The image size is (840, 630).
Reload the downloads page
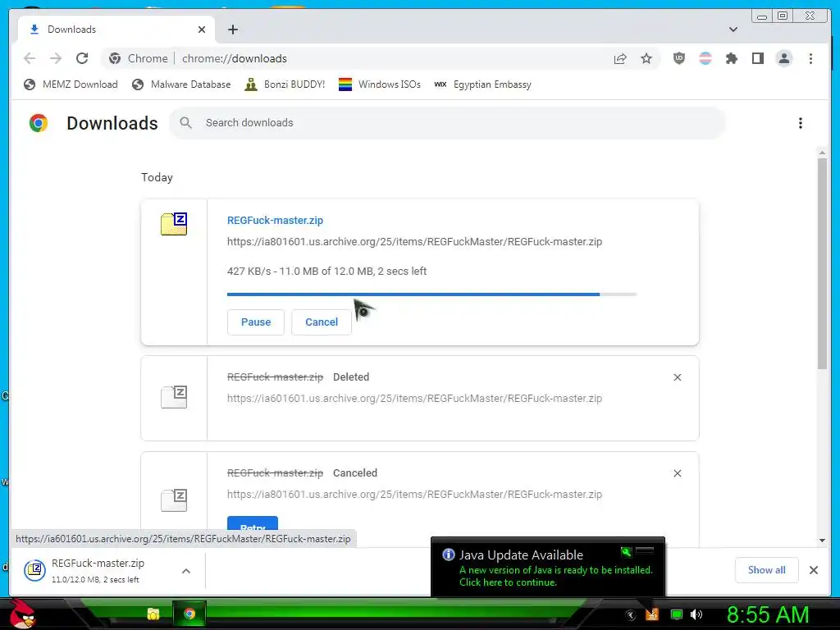(82, 58)
